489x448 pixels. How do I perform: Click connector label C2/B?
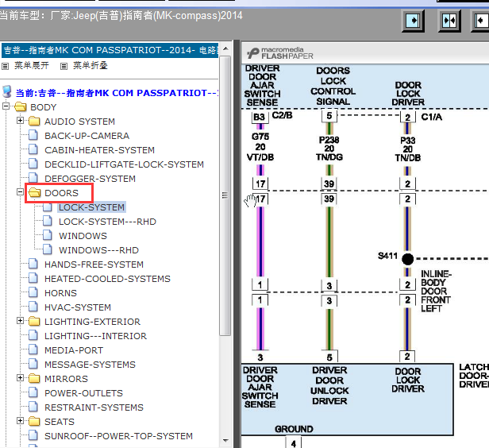click(x=282, y=115)
